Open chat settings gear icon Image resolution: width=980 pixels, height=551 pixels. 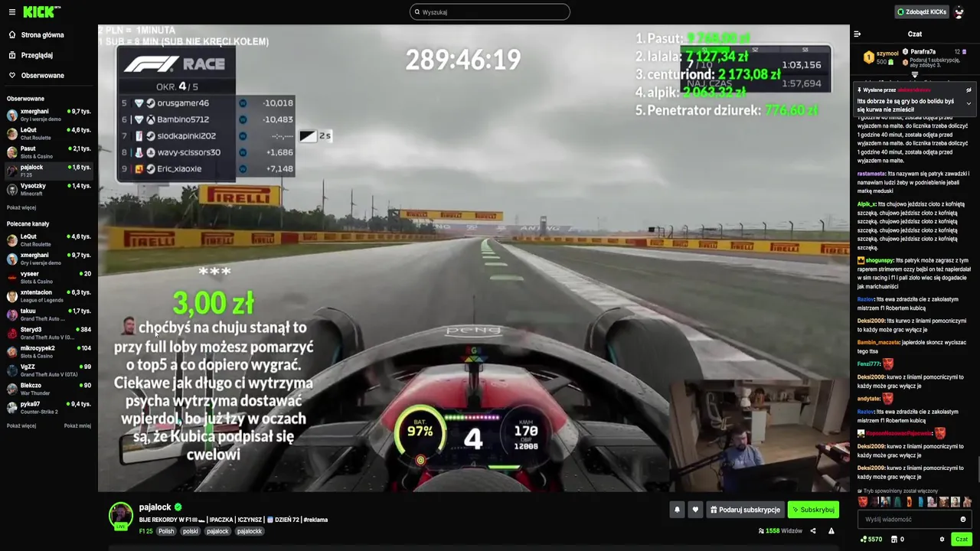942,540
